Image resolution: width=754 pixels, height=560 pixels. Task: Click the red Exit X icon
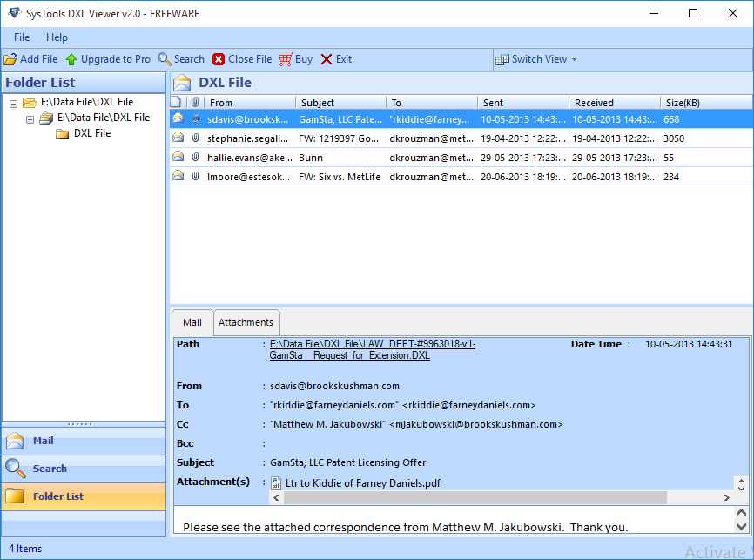[x=327, y=59]
